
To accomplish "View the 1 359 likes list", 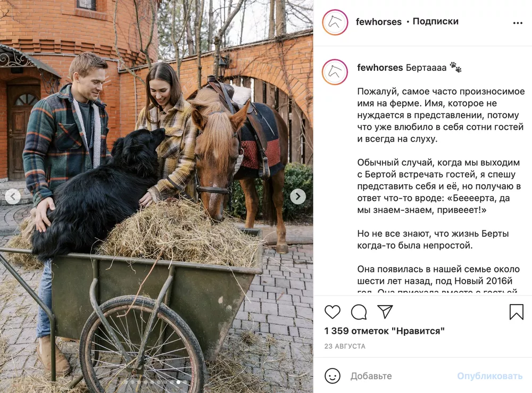I will (x=385, y=331).
